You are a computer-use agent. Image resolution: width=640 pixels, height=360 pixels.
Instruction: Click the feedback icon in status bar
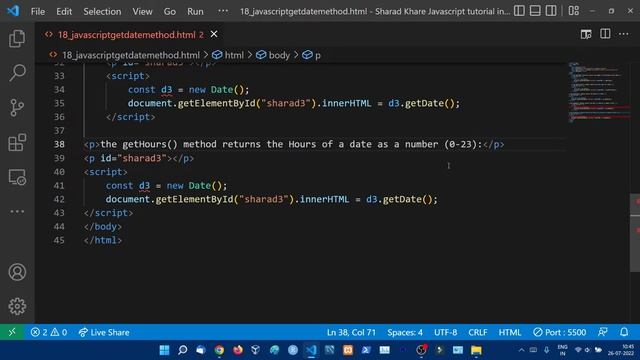pos(603,332)
